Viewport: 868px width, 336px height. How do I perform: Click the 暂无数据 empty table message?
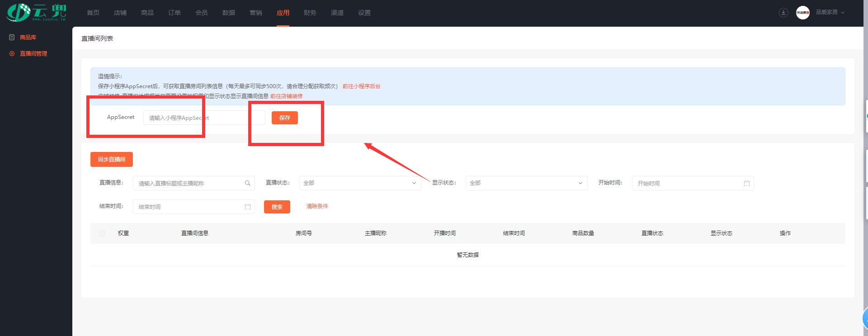pos(468,255)
